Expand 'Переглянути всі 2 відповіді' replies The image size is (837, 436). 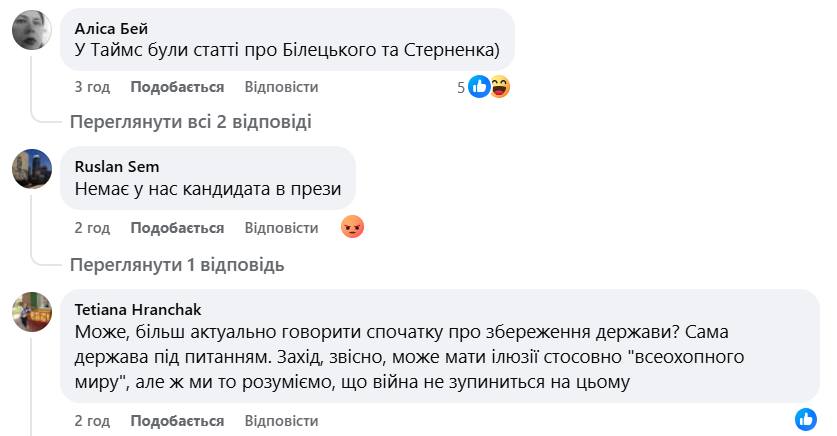click(190, 122)
